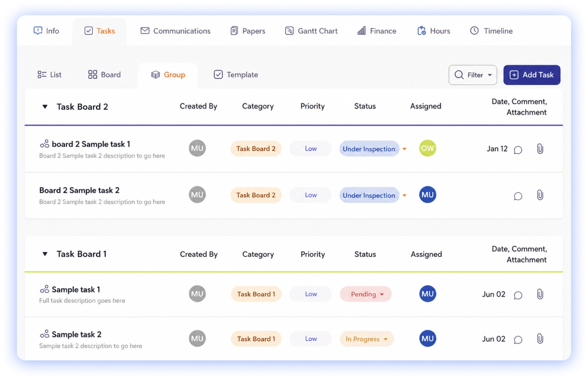Open attachments for board 2 Sample task 1
This screenshot has width=588, height=379.
pyautogui.click(x=540, y=149)
